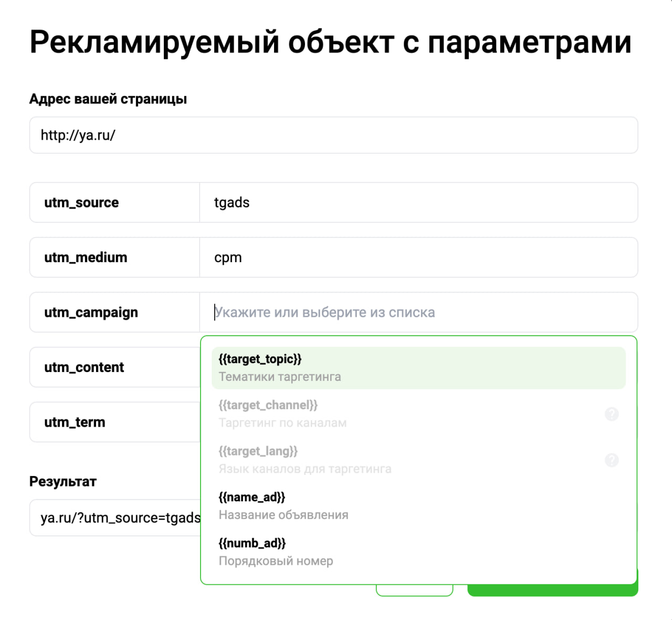Click the page address field with http://ya.ru/
The image size is (672, 620).
(333, 135)
